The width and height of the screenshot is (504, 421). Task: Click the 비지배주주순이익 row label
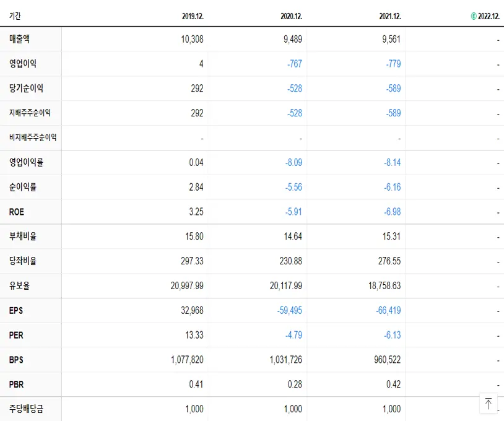33,137
